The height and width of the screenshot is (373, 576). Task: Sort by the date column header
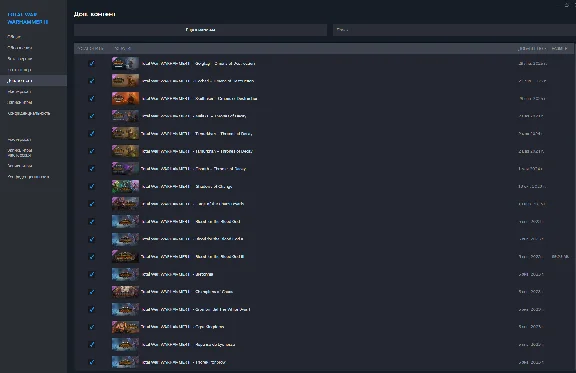coord(532,49)
